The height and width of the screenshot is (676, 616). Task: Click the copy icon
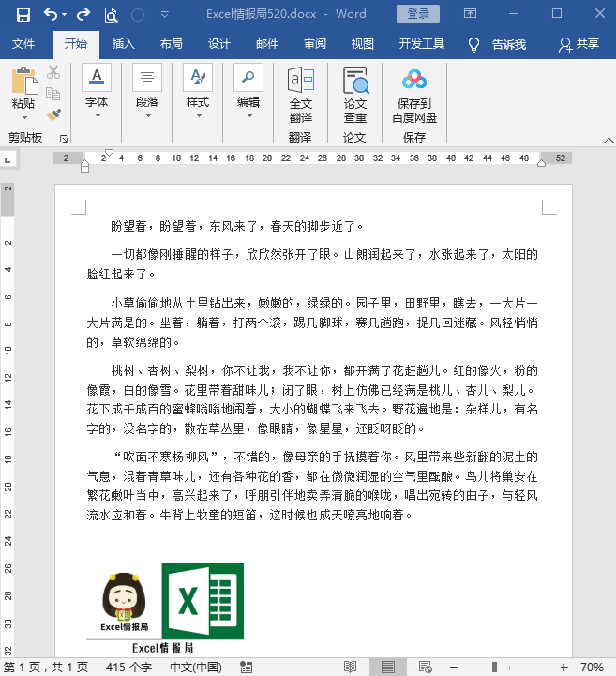coord(53,93)
